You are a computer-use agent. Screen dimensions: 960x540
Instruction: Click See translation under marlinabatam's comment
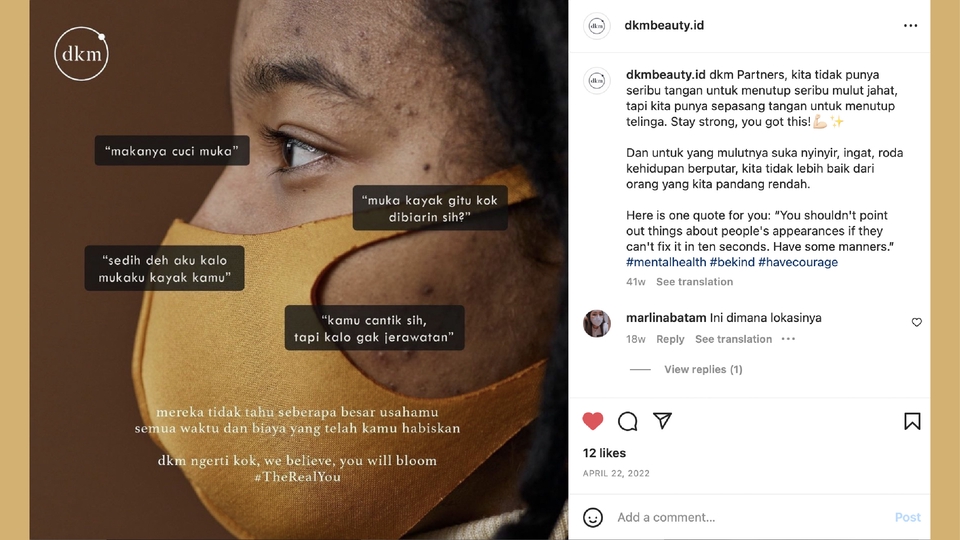[x=733, y=339]
